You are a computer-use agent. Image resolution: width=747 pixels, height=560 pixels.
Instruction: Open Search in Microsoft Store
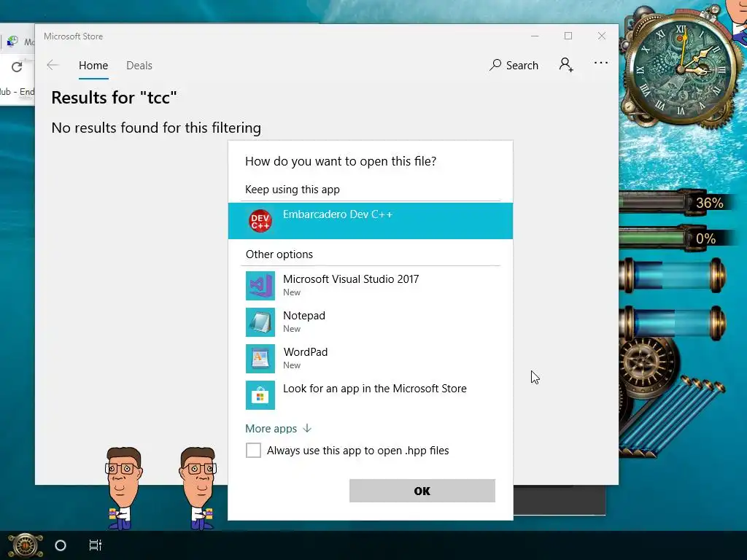point(514,65)
